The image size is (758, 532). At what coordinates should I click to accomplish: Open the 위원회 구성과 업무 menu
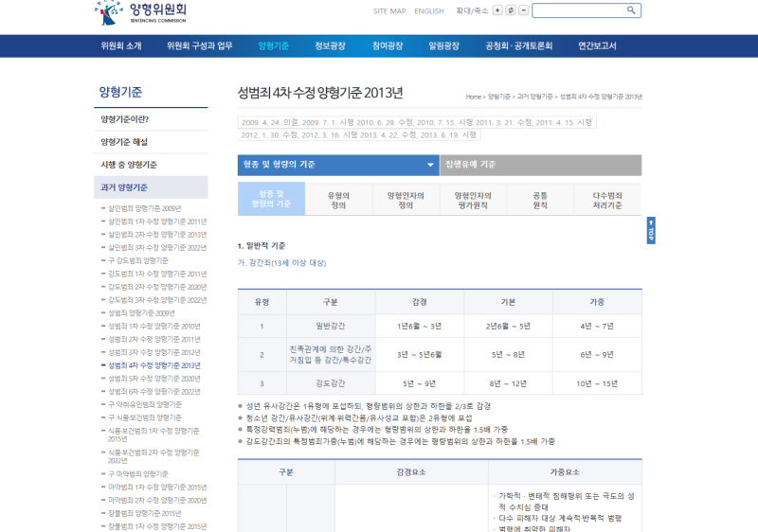(x=200, y=45)
